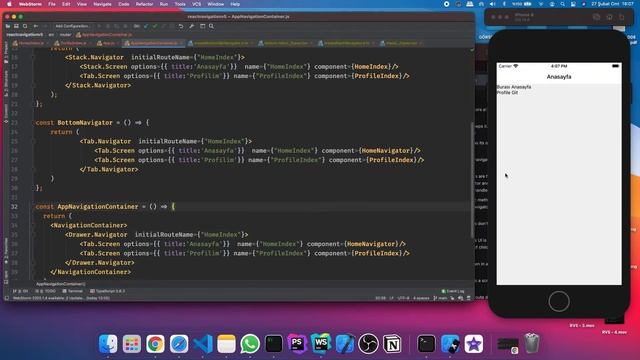Open the Help menu
This screenshot has width=640, height=360.
coord(235,4)
